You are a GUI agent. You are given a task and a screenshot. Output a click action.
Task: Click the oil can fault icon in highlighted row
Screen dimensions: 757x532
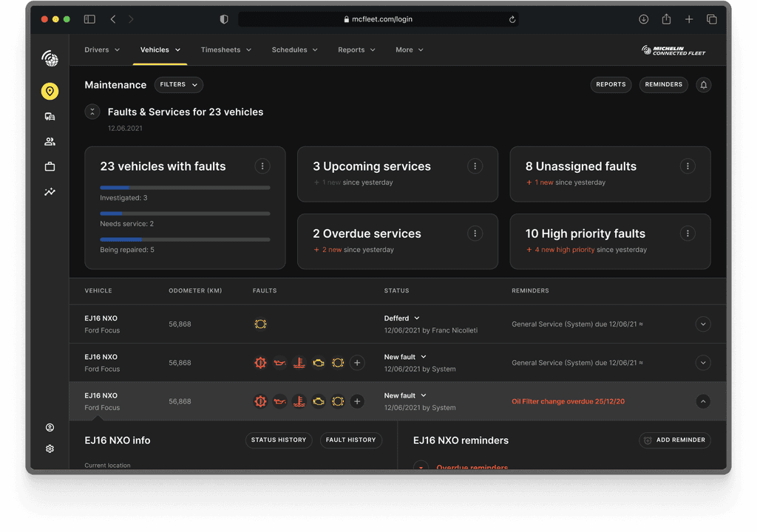click(279, 401)
